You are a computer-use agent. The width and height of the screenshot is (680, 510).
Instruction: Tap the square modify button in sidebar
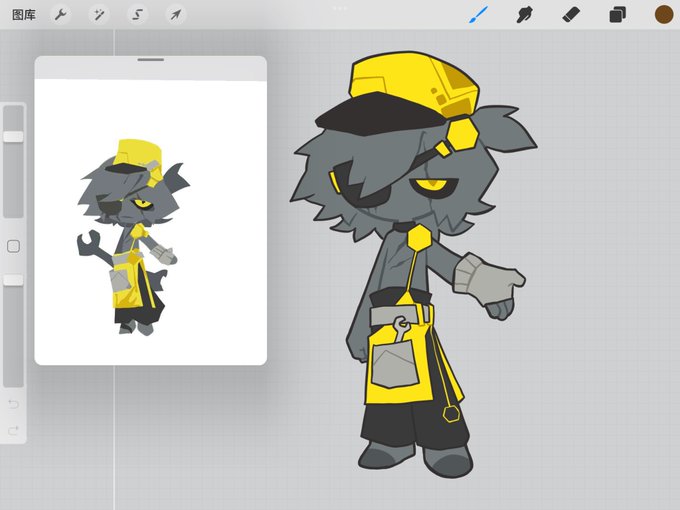click(x=13, y=246)
